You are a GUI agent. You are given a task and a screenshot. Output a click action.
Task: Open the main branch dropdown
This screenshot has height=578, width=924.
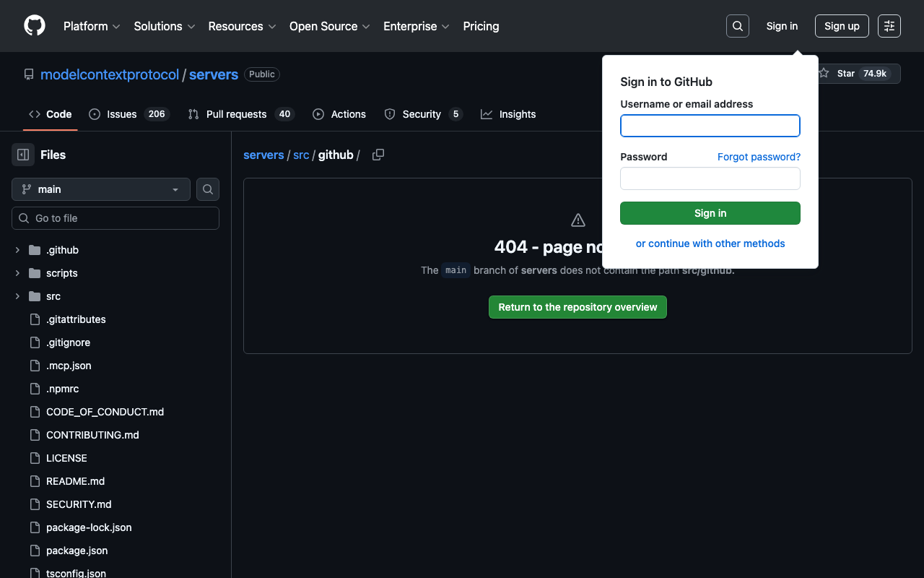click(x=101, y=189)
